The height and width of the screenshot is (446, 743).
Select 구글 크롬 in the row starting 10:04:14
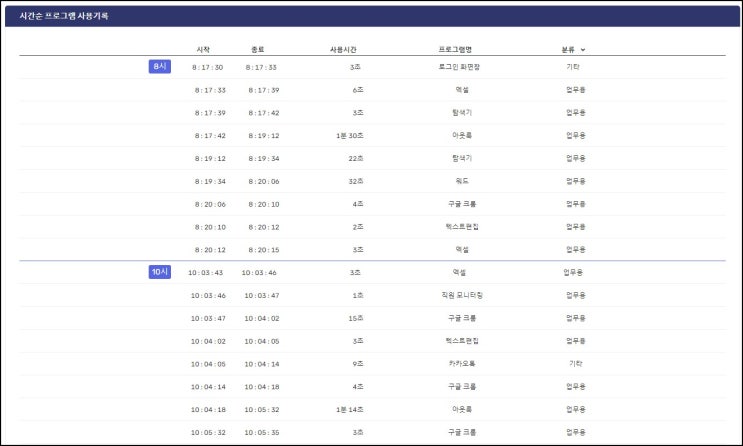coord(462,386)
